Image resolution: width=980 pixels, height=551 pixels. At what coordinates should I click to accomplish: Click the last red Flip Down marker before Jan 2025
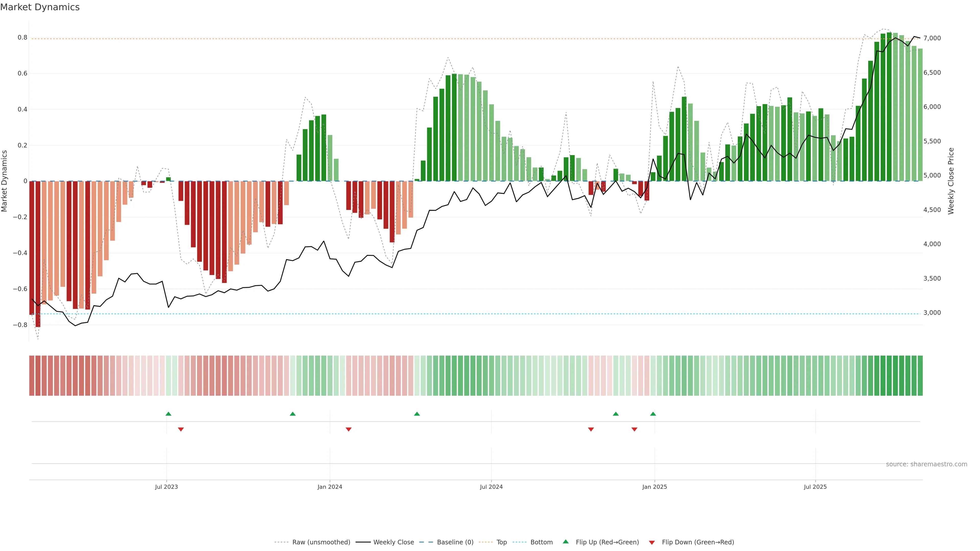coord(634,429)
